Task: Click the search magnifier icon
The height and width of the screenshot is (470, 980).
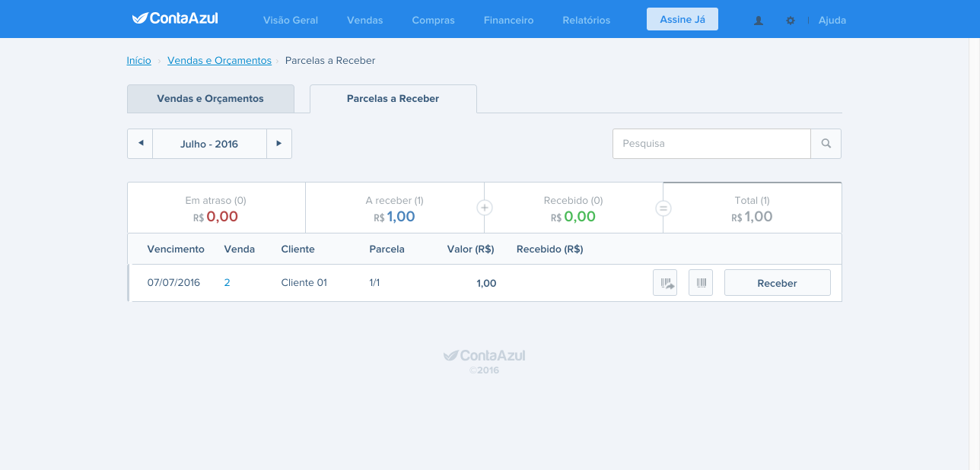Action: pos(826,144)
